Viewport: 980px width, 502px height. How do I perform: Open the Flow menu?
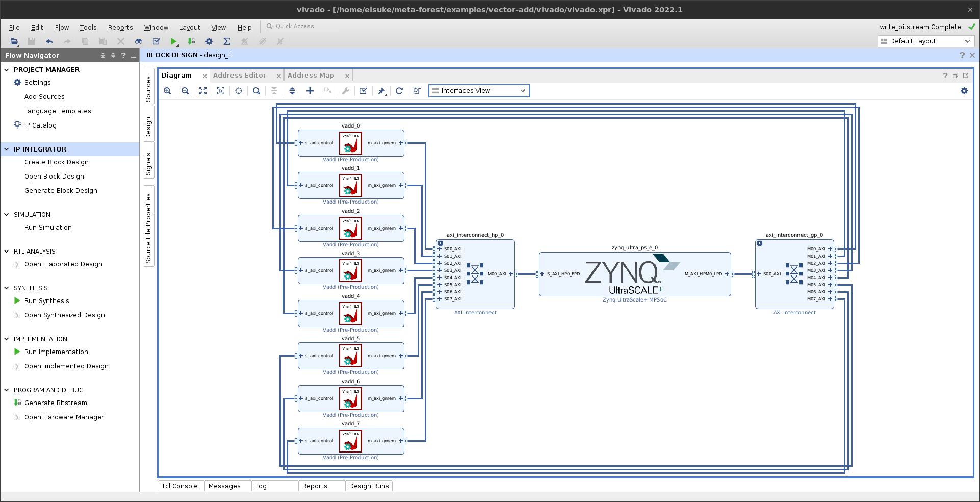coord(62,28)
